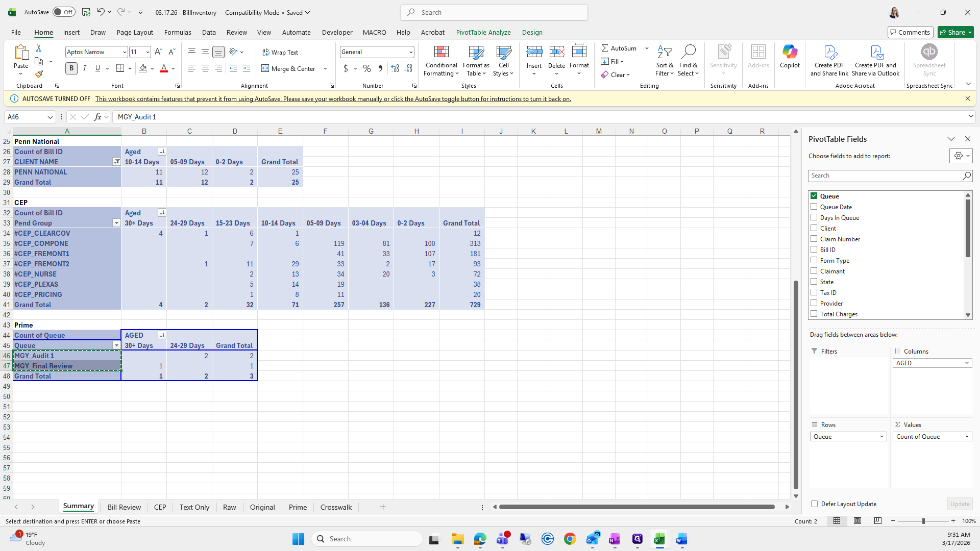The image size is (980, 551).
Task: Open the Count of Queue values dropdown
Action: (966, 437)
